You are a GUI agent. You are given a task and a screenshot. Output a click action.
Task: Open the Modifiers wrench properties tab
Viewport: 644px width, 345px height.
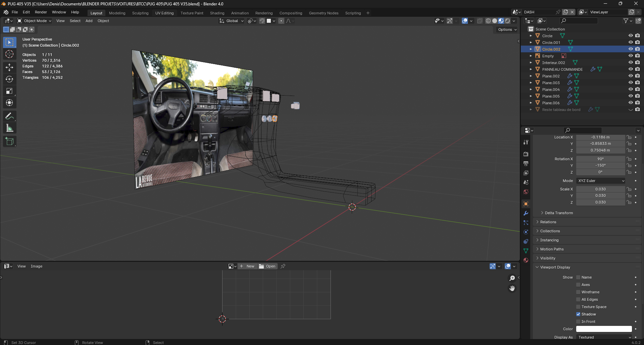526,213
